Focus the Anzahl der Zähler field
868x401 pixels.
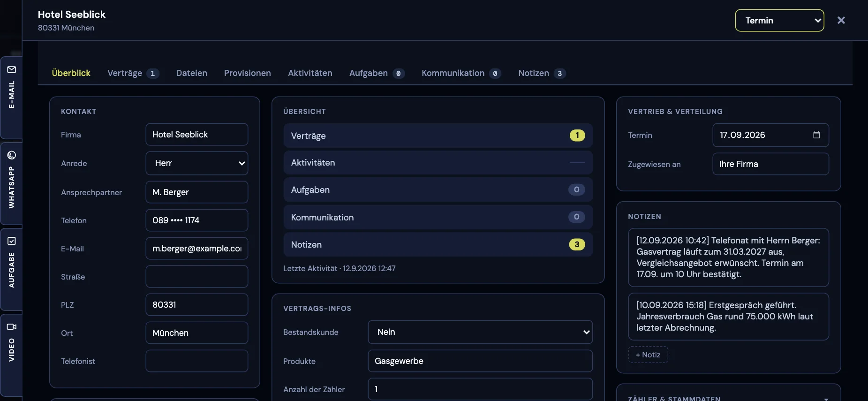480,389
